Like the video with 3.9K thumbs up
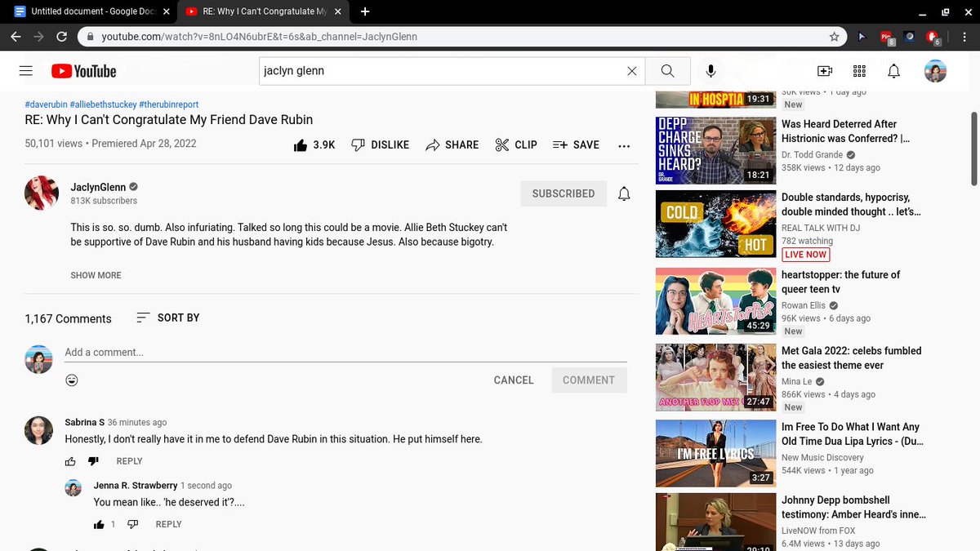The width and height of the screenshot is (980, 551). tap(314, 144)
